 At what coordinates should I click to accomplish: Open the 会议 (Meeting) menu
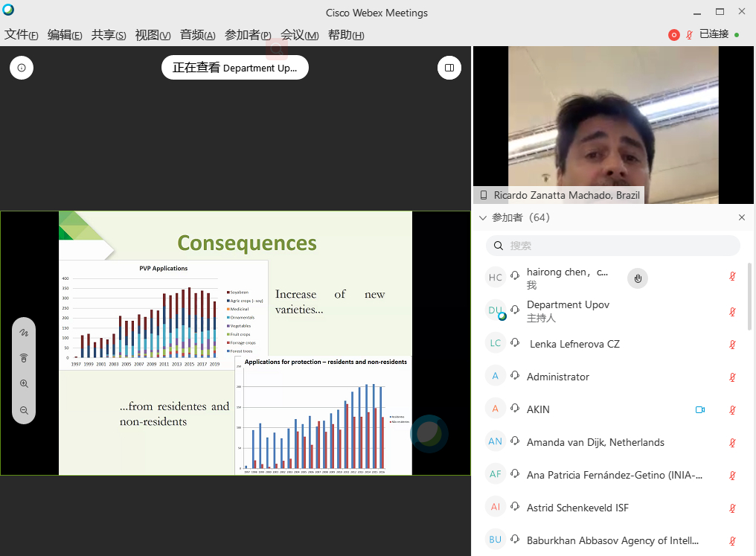[299, 35]
